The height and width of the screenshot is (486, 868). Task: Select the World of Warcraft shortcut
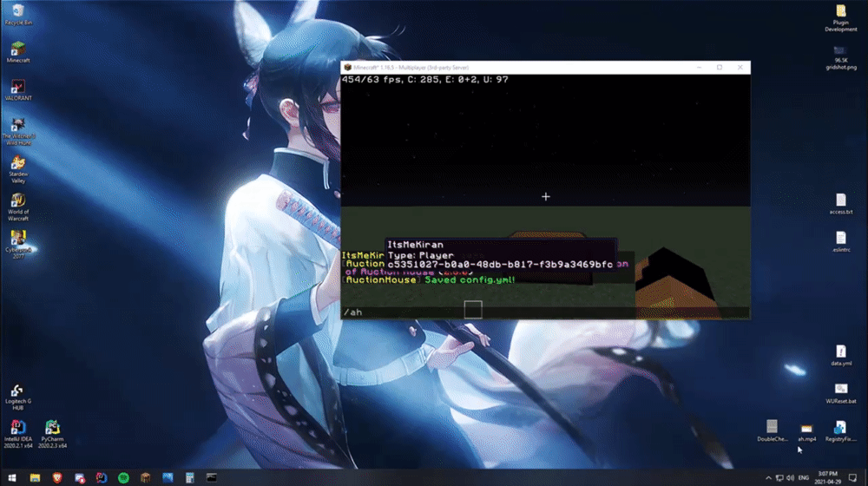17,207
